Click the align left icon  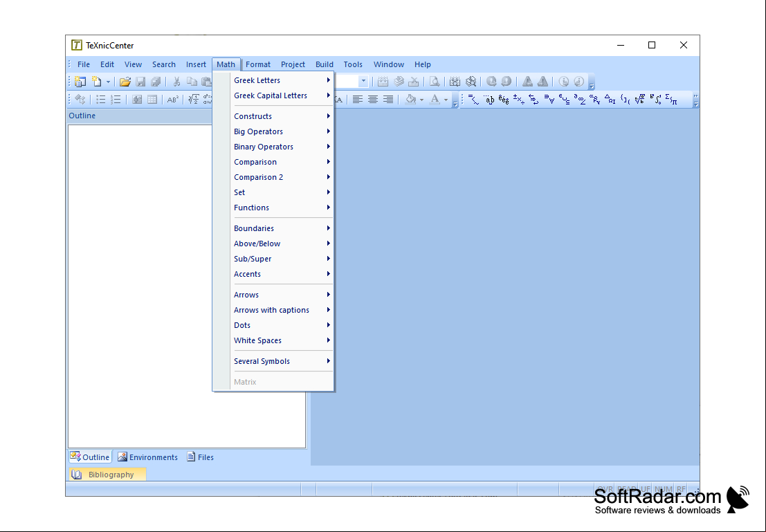point(358,100)
